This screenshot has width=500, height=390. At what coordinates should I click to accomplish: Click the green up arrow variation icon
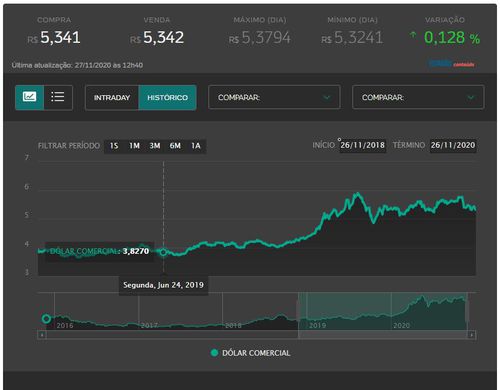coord(413,34)
